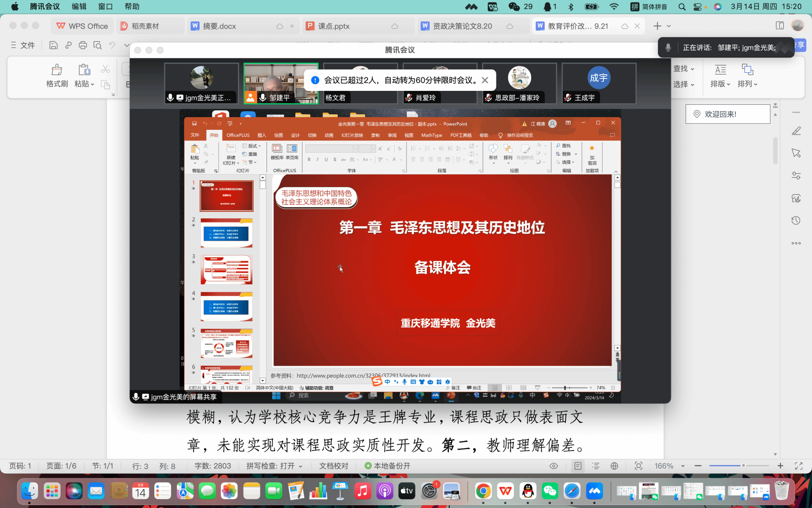Switch to web layout globe view icon

(x=614, y=466)
